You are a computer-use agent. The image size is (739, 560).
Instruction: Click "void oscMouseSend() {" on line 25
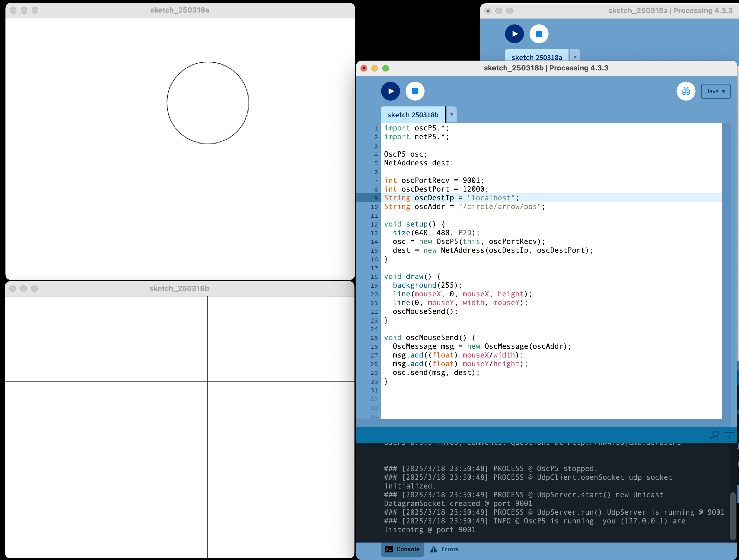pyautogui.click(x=430, y=338)
